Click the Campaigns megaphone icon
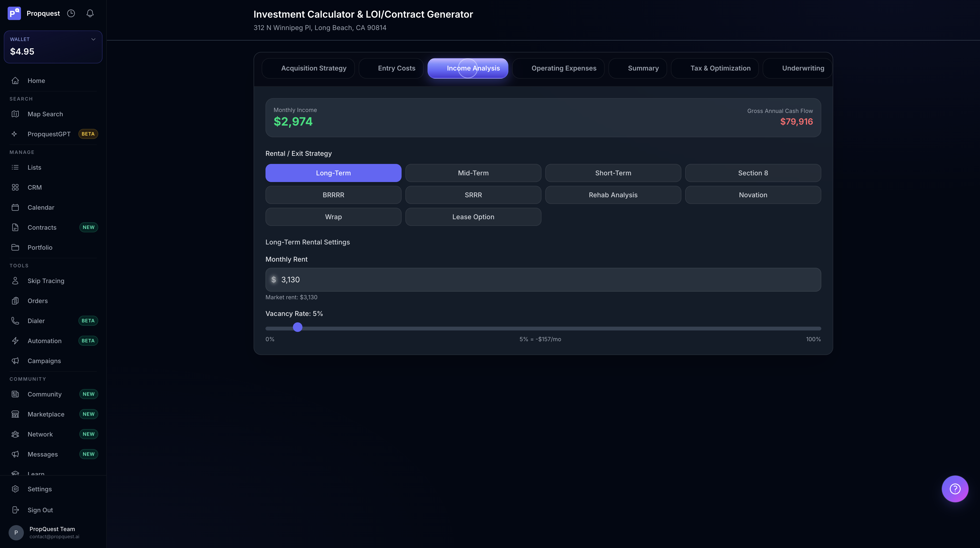Screen dimensions: 980x548 [15, 361]
